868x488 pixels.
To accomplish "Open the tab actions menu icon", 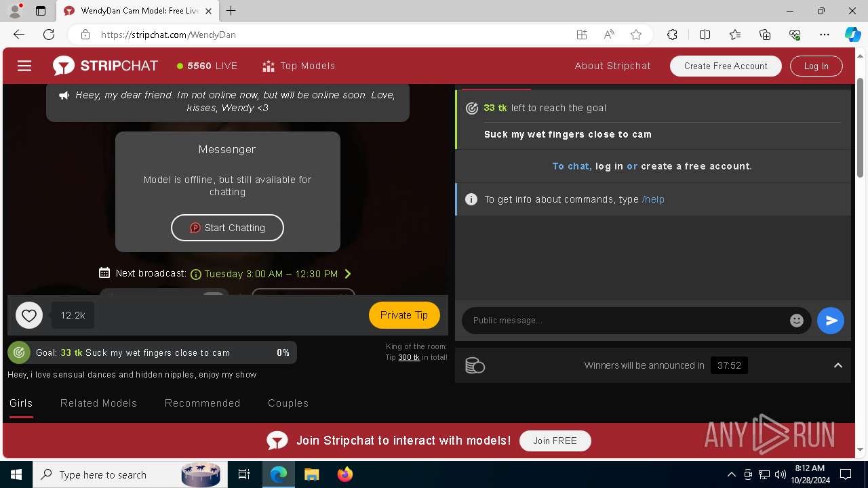I will click(x=41, y=11).
